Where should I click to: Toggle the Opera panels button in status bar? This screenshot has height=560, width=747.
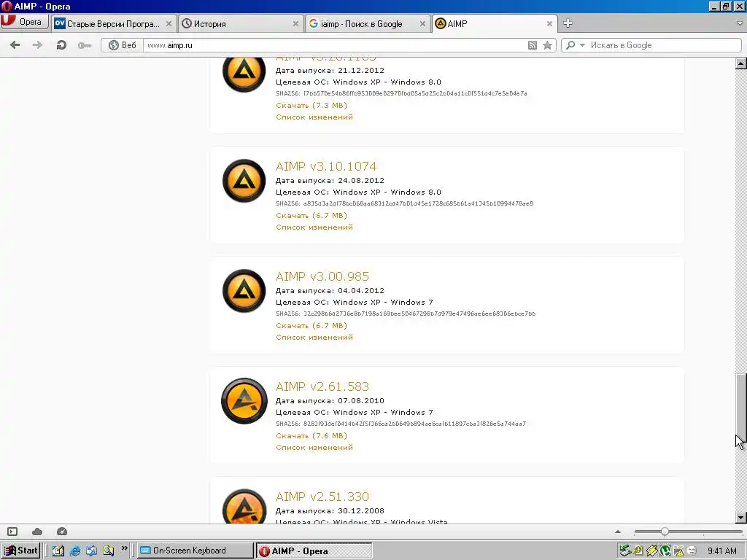pos(12,532)
